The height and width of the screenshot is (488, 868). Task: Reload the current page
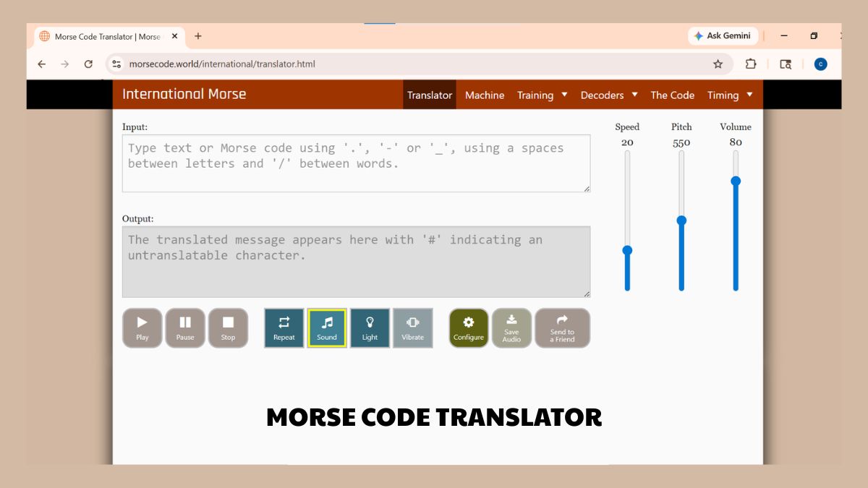(x=88, y=64)
